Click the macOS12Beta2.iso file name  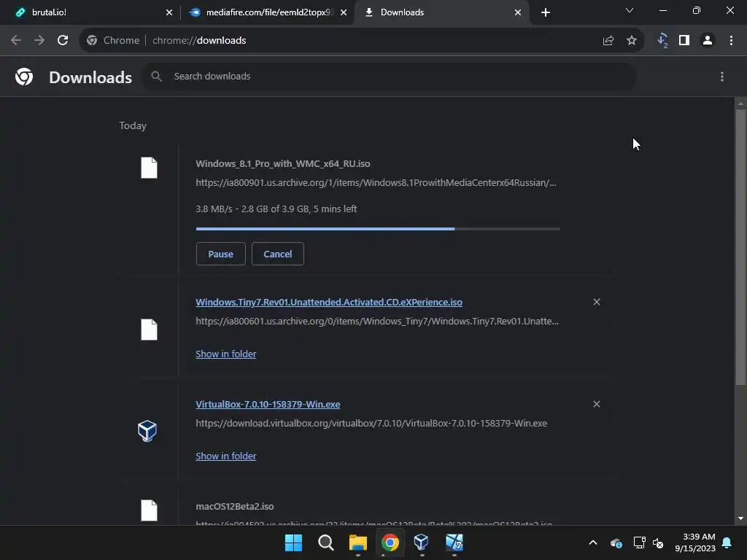tap(235, 506)
